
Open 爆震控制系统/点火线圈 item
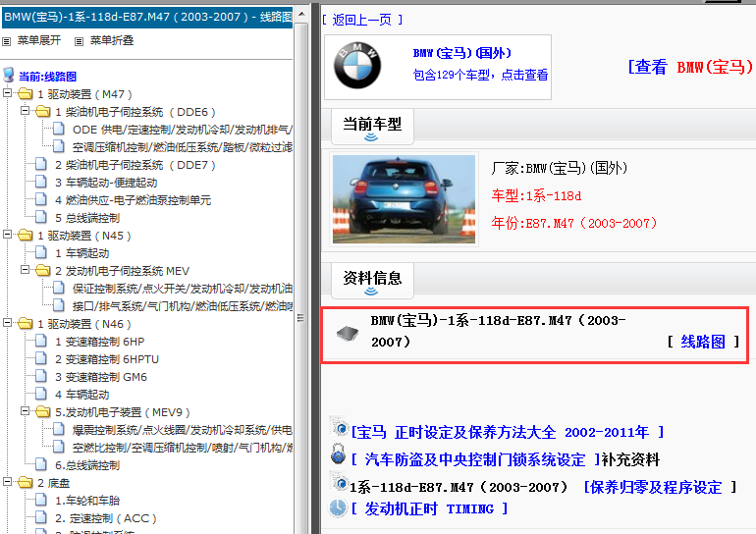tap(183, 430)
